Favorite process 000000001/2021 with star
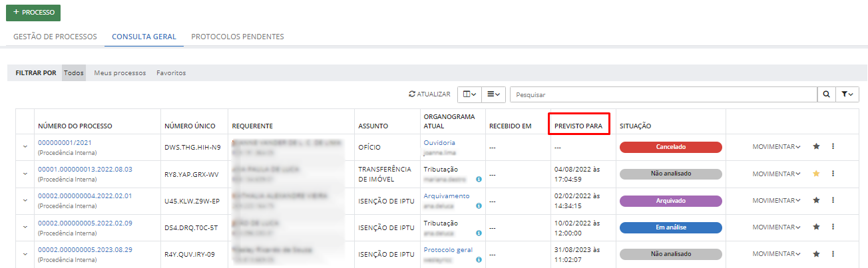Viewport: 868px width, 268px height. coord(816,146)
